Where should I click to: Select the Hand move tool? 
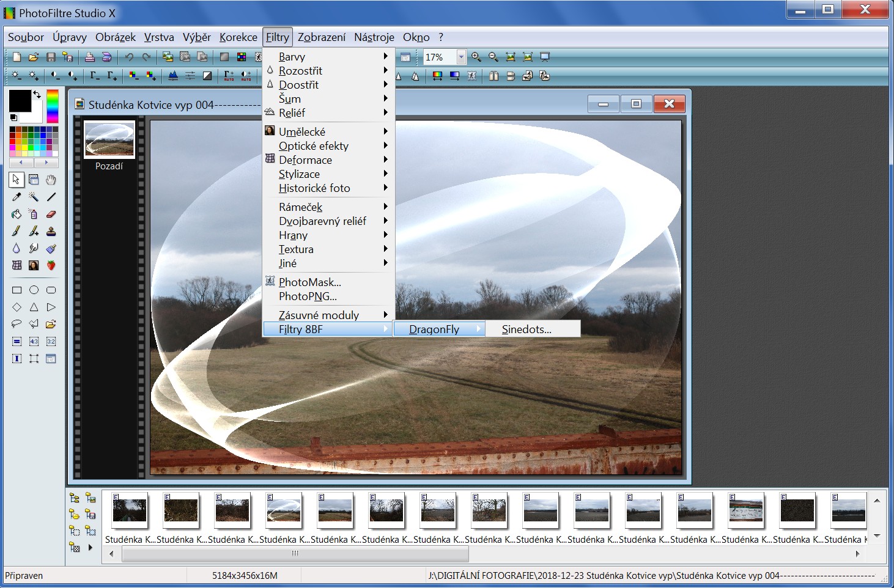[x=51, y=180]
